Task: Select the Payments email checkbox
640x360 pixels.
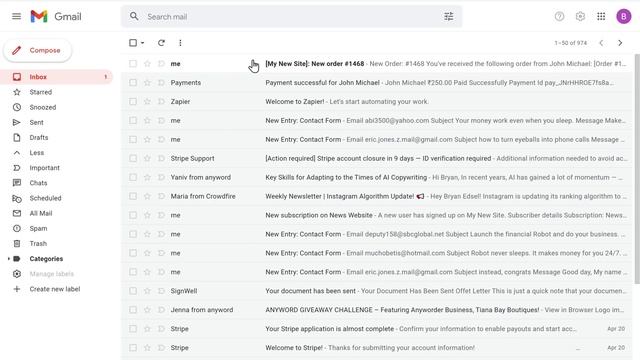Action: click(133, 82)
